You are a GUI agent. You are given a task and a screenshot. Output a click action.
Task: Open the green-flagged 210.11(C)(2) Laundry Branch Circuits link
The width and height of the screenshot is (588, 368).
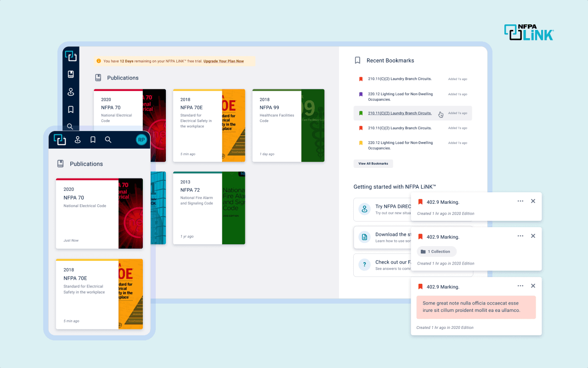(400, 113)
